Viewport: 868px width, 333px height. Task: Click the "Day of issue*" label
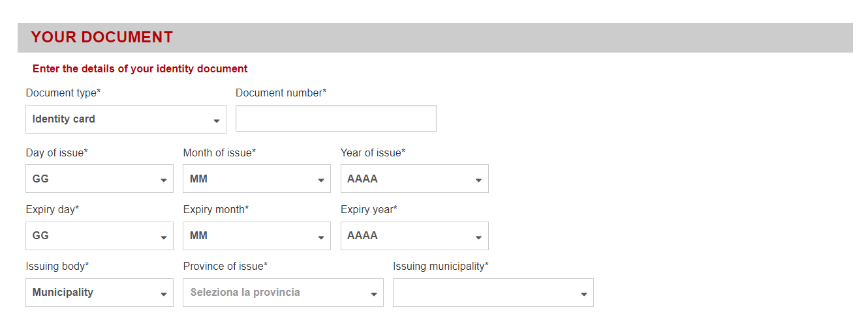[57, 152]
